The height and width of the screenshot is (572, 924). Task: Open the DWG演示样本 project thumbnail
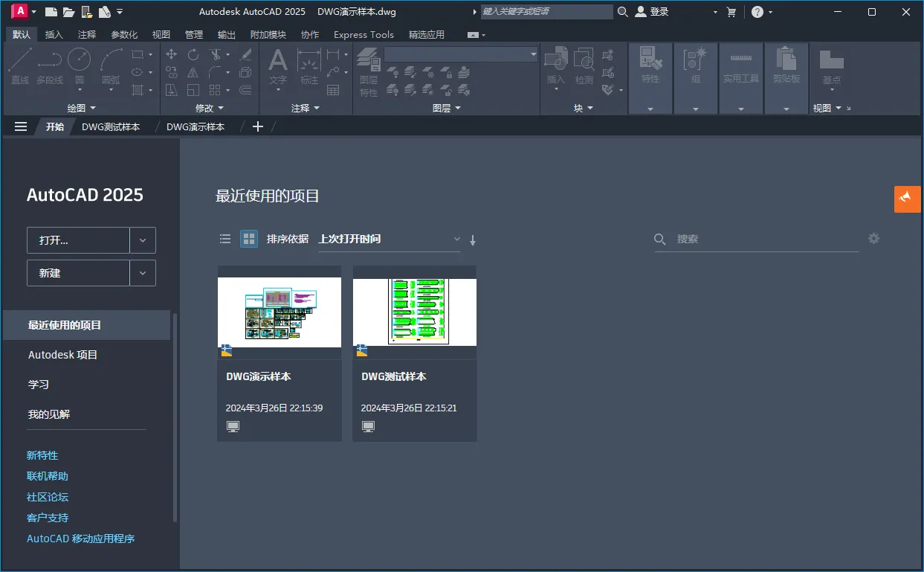coord(279,311)
